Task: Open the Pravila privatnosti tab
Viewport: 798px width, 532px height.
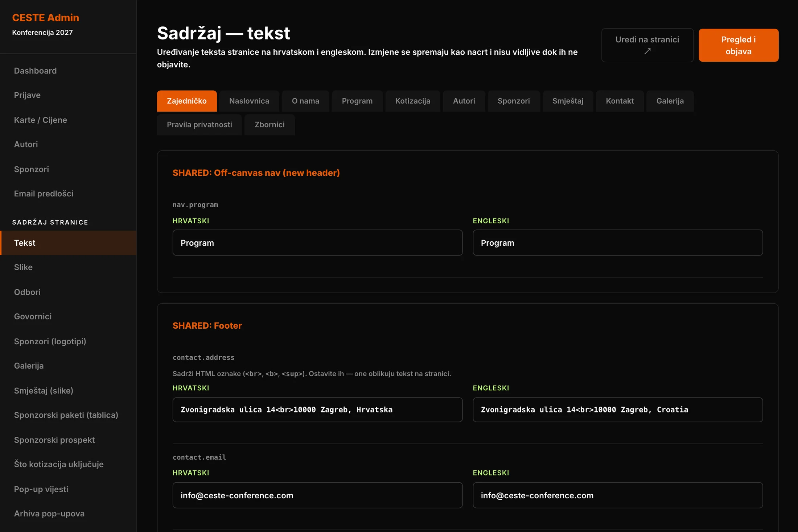Action: (x=199, y=125)
